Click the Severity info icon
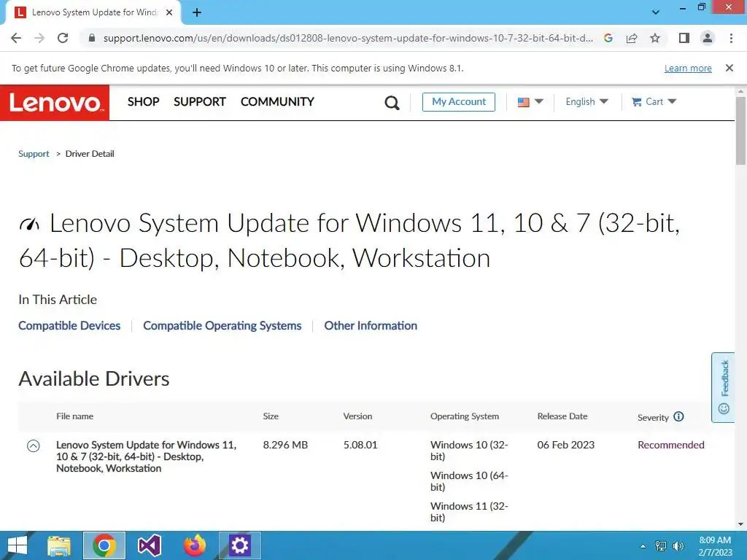The width and height of the screenshot is (747, 560). point(679,416)
